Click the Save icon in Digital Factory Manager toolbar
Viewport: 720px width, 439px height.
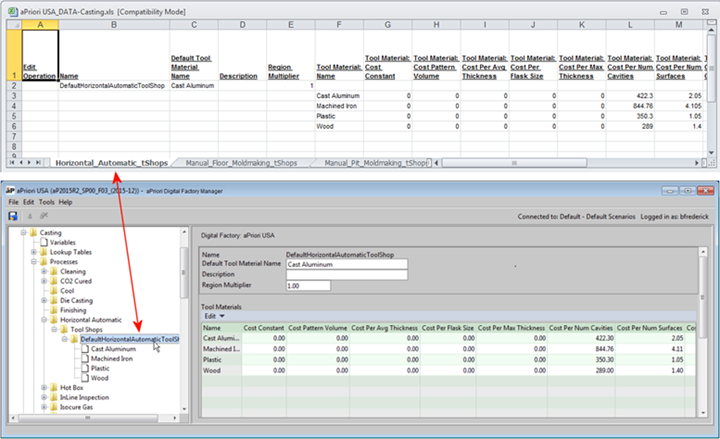[x=13, y=216]
